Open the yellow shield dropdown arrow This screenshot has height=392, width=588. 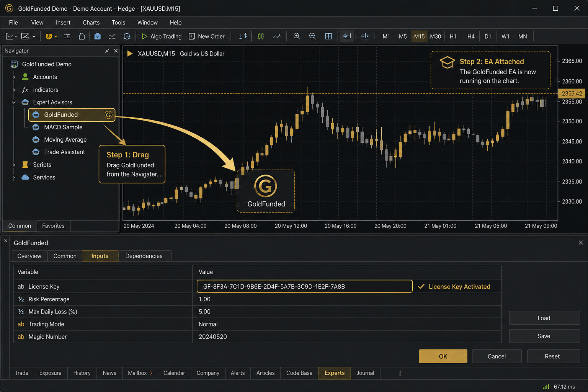56,36
